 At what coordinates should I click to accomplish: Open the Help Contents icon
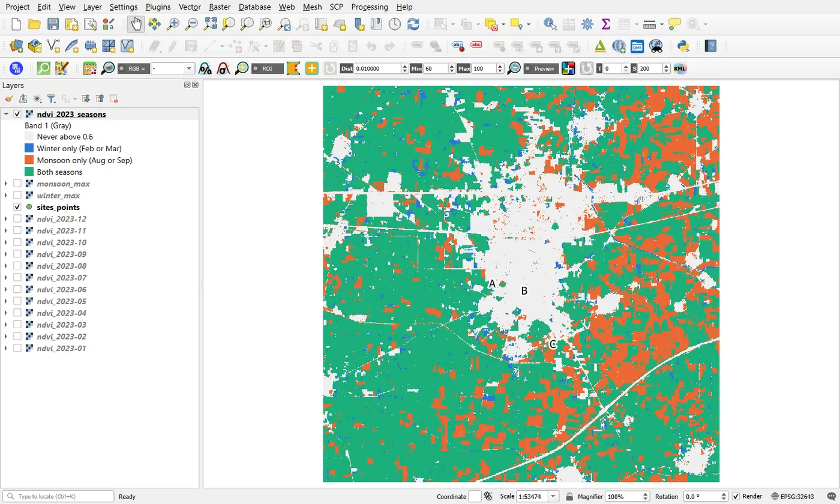[x=711, y=46]
